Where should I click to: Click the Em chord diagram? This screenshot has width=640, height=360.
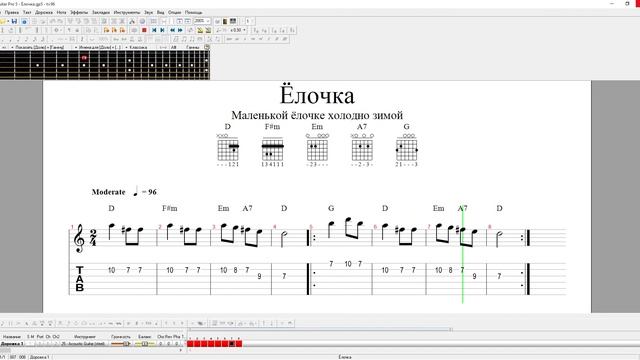click(317, 149)
